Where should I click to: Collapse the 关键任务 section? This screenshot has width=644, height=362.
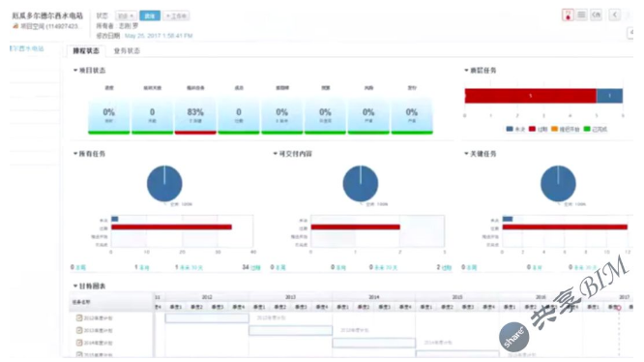(466, 154)
